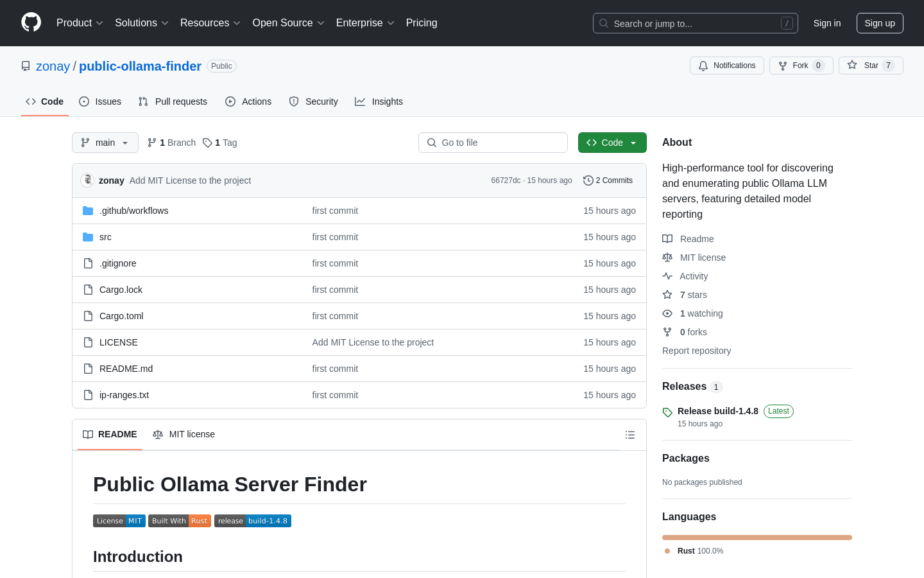This screenshot has height=578, width=924.
Task: Select the README tab
Action: pos(110,434)
